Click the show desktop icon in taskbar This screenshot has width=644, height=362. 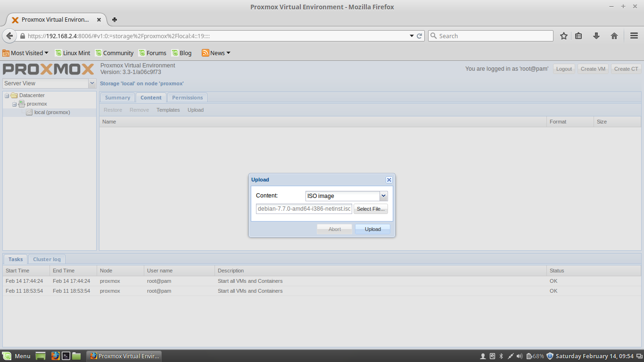(41, 356)
